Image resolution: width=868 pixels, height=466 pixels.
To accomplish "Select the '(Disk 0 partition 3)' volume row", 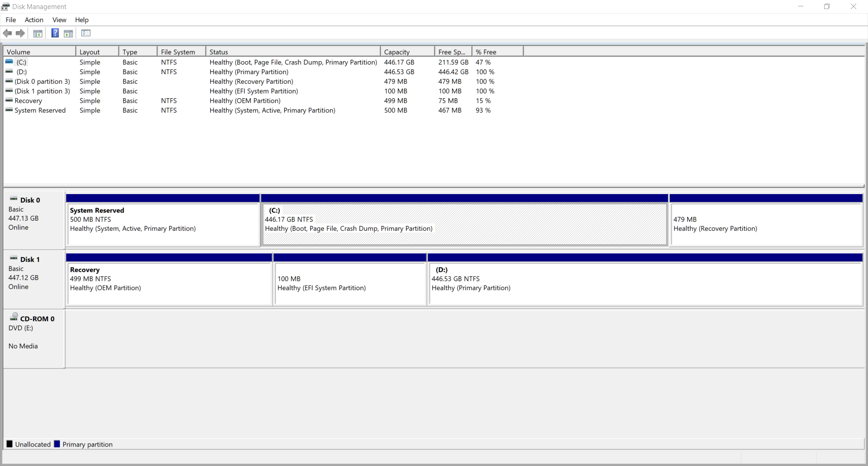I will coord(263,81).
